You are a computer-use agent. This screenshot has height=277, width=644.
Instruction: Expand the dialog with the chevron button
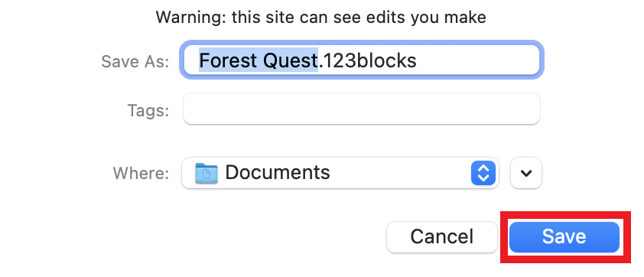[526, 173]
